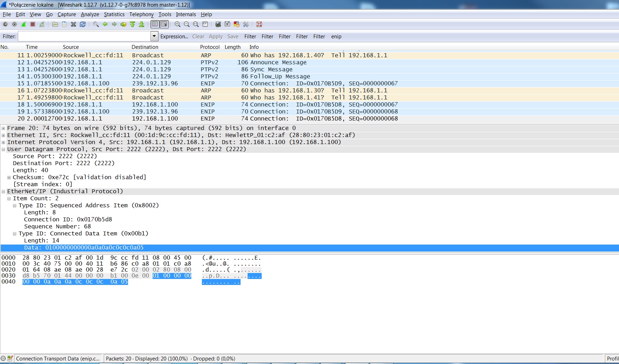Expand the Ethernet II section
The image size is (619, 364).
[x=4, y=135]
